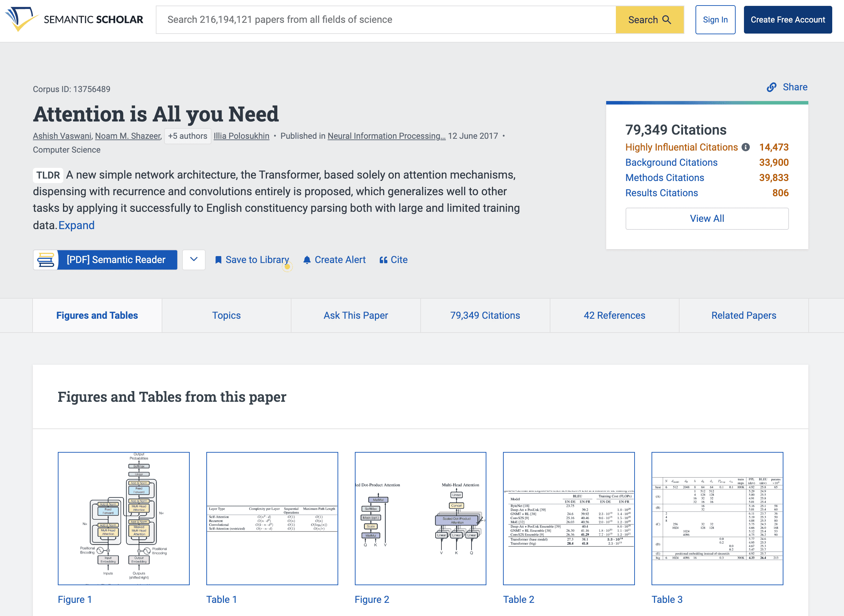Click View All citations button
This screenshot has height=616, width=844.
pos(706,218)
